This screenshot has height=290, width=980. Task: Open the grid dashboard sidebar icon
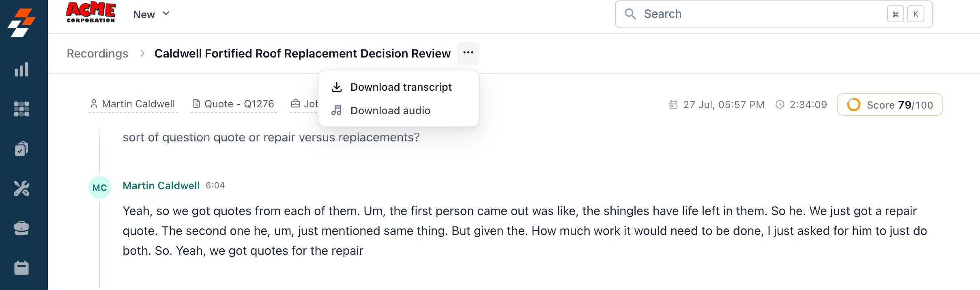point(21,109)
